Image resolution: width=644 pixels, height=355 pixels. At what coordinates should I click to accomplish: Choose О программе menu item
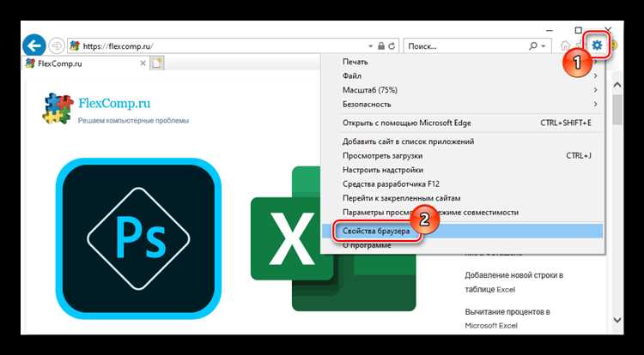[462, 245]
